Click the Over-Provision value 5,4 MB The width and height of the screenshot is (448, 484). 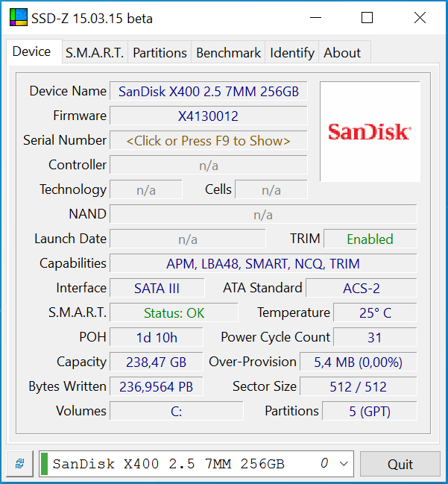(x=359, y=362)
